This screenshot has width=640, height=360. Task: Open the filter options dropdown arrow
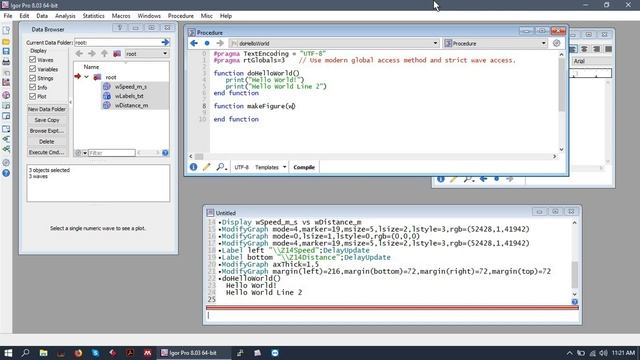[x=85, y=153]
